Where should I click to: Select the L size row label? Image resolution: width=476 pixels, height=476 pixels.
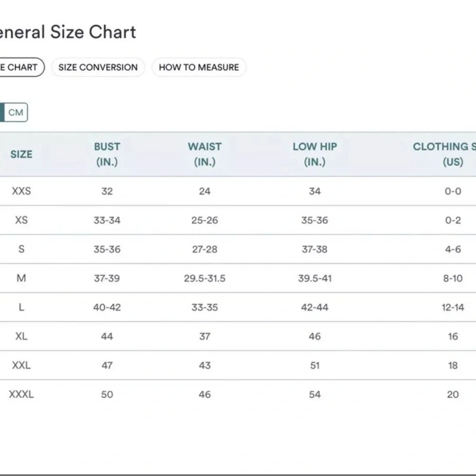point(21,307)
